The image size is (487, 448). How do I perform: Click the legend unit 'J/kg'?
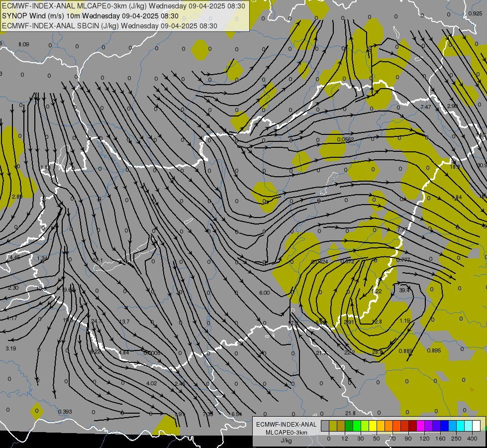coord(287,441)
